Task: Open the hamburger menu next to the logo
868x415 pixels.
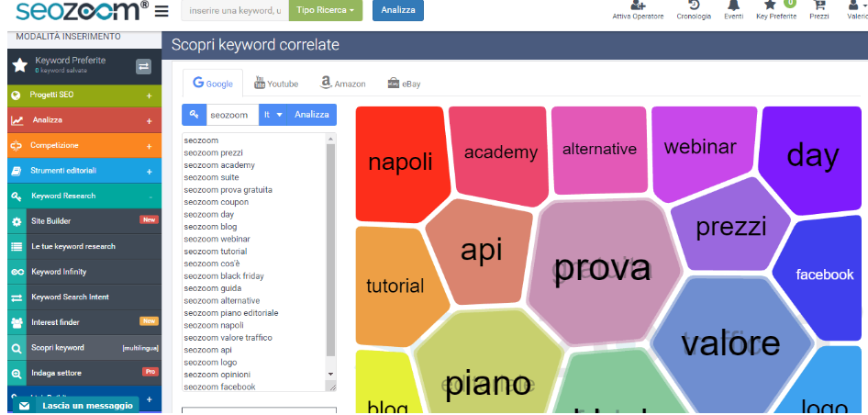Action: point(161,11)
